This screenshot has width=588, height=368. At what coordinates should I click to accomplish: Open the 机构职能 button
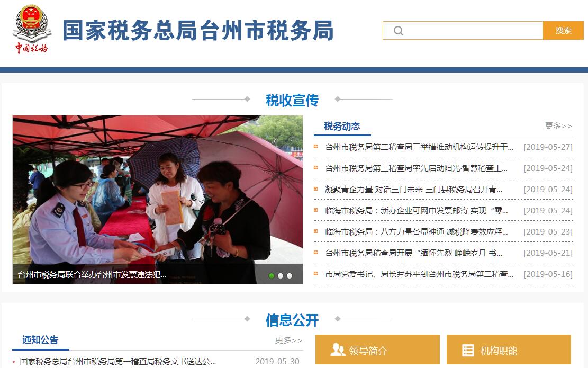click(509, 349)
